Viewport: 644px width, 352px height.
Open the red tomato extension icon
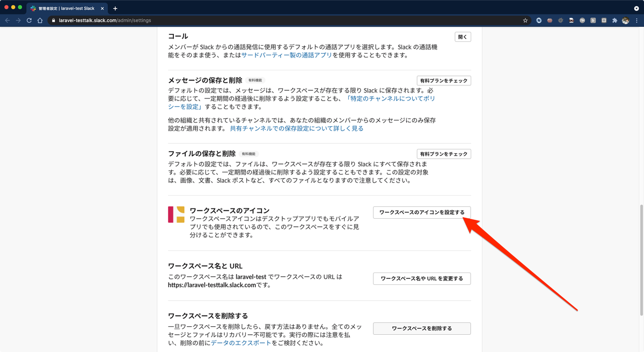[x=550, y=20]
